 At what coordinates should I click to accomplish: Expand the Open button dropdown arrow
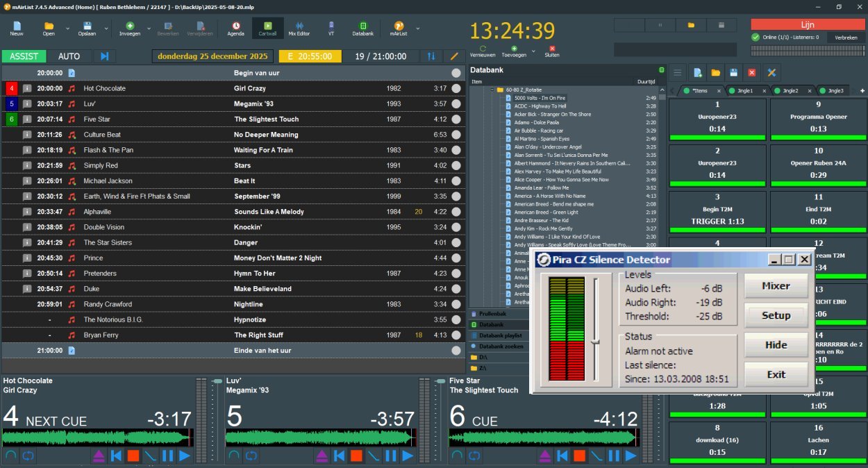tap(67, 28)
